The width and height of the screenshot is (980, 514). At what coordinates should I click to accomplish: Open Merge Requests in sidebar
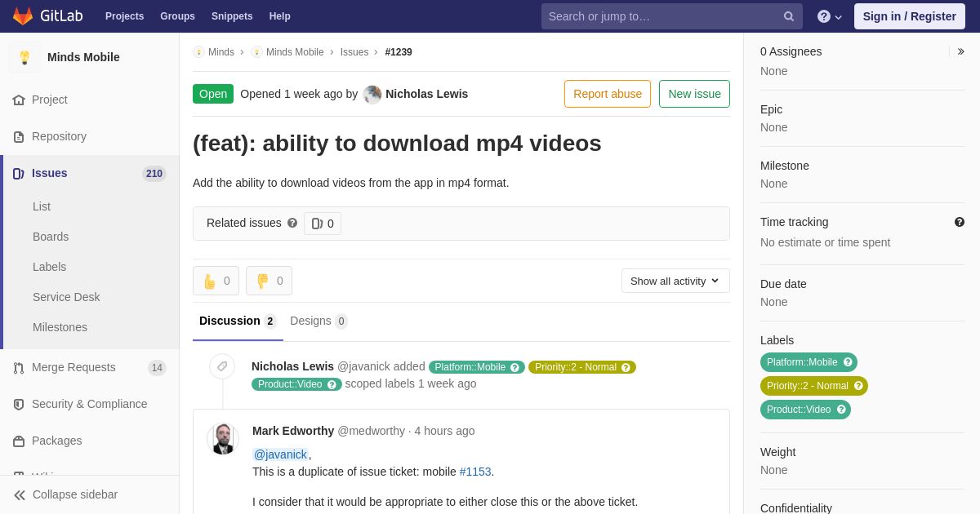pos(73,367)
